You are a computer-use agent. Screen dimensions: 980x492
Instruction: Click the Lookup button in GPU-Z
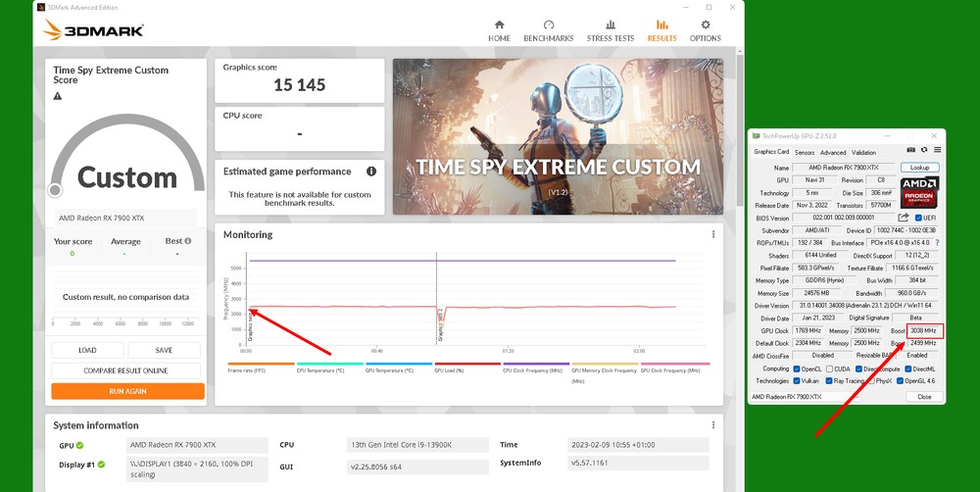[920, 168]
